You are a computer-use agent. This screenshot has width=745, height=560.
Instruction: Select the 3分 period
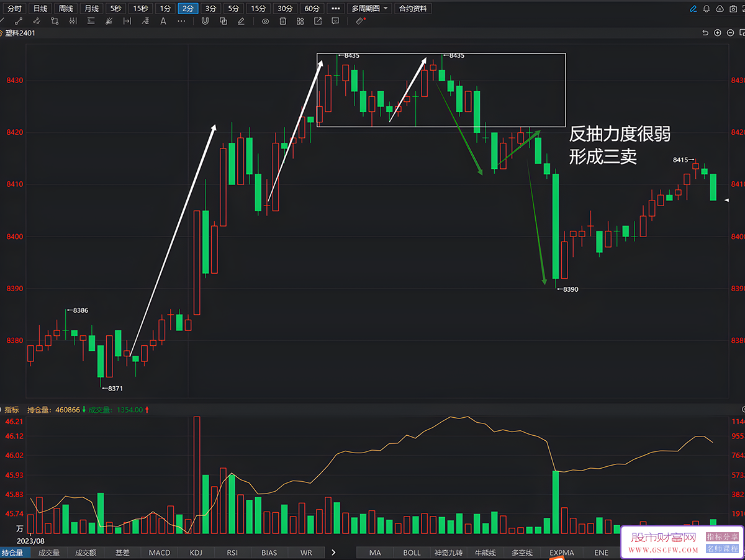pos(211,9)
